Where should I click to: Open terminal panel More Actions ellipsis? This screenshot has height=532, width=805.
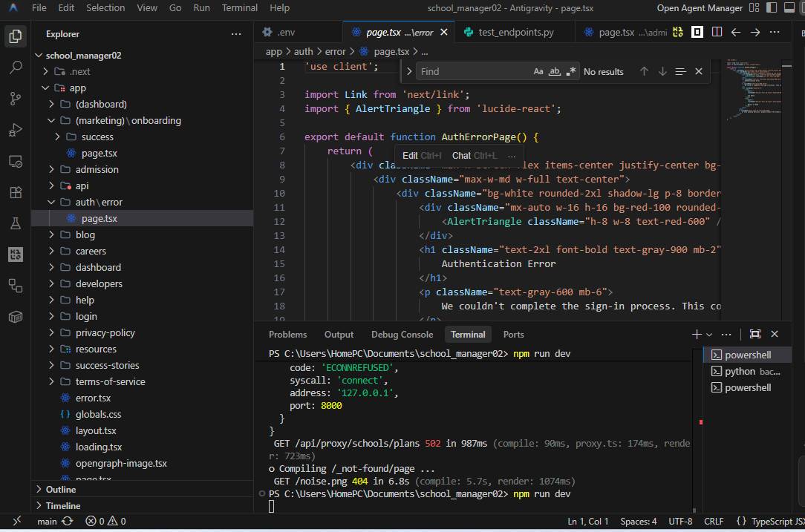click(726, 335)
